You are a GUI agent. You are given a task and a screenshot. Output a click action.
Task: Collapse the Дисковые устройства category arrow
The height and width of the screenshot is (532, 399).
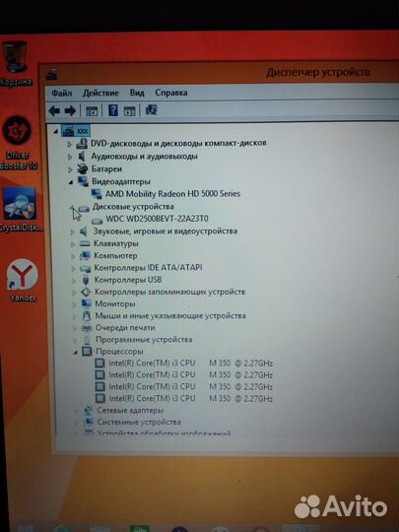(72, 208)
